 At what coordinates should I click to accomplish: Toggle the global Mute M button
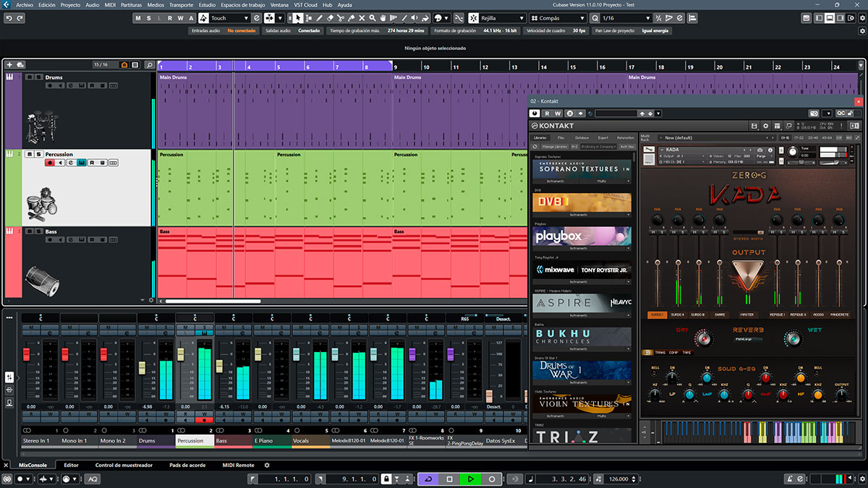click(137, 18)
